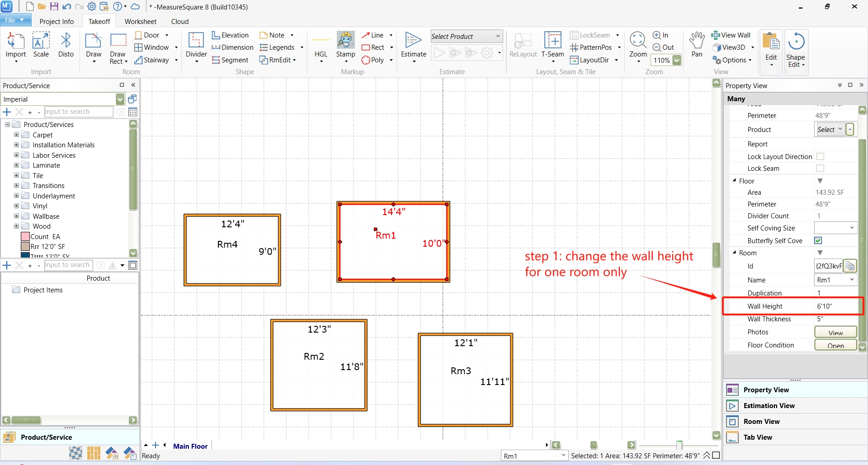Select the Stamp markup tool

[x=345, y=47]
